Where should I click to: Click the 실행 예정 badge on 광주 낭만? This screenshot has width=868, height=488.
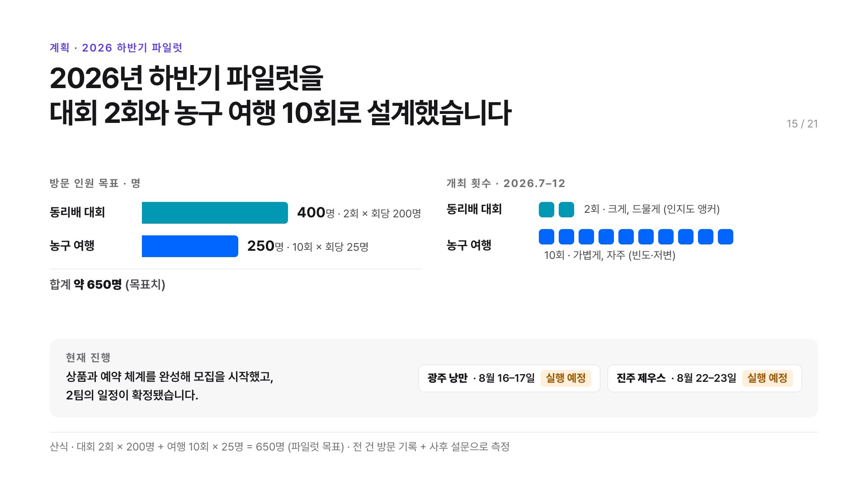pos(566,378)
